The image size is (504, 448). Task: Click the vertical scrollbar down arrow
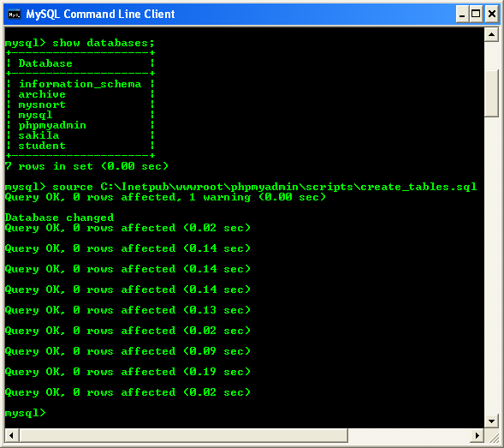click(x=491, y=421)
